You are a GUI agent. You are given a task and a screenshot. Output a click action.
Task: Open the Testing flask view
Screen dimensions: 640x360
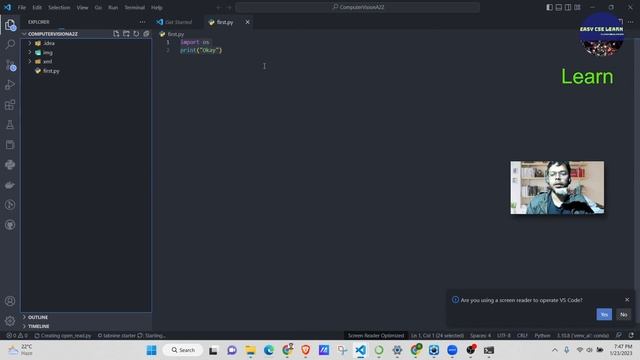[10, 125]
